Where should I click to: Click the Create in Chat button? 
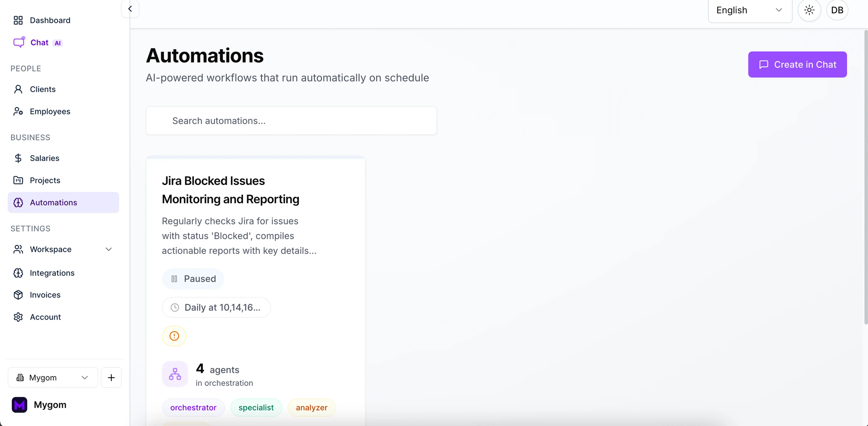[x=797, y=64]
